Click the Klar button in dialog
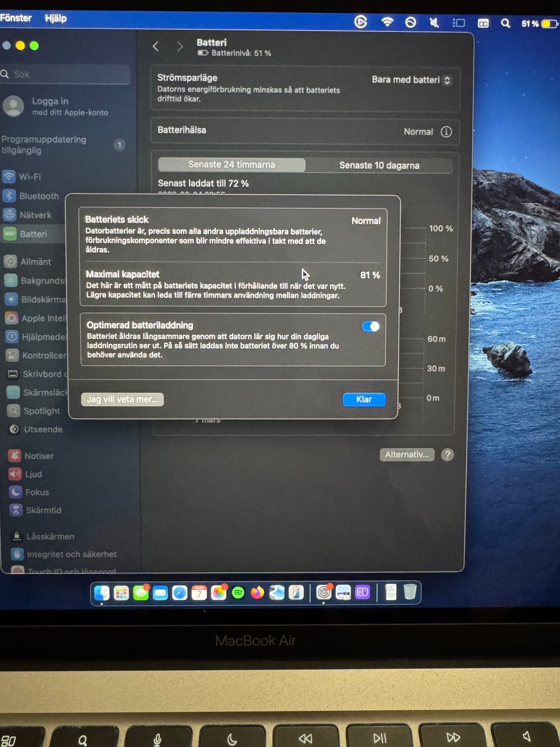This screenshot has height=747, width=560. click(364, 399)
